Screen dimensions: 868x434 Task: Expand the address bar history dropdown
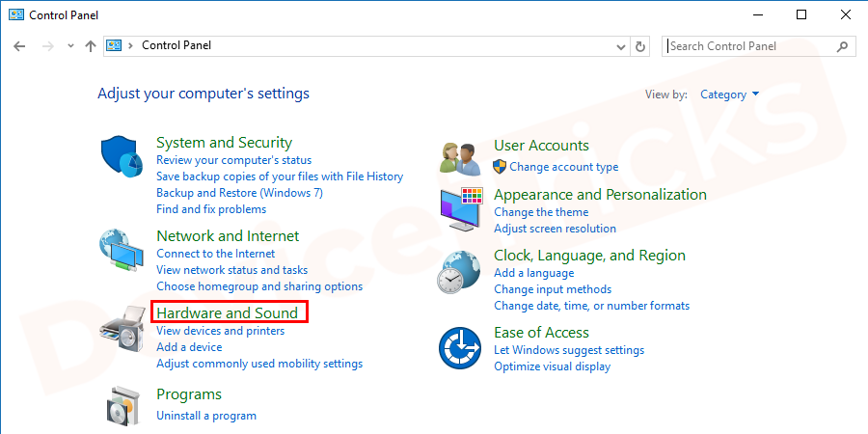pos(621,45)
